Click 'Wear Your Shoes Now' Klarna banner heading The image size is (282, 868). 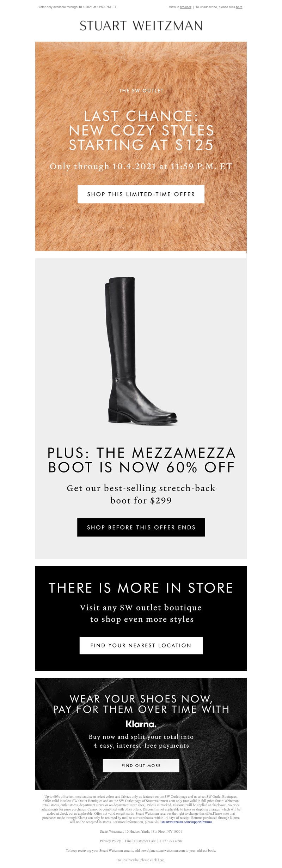[x=141, y=704]
